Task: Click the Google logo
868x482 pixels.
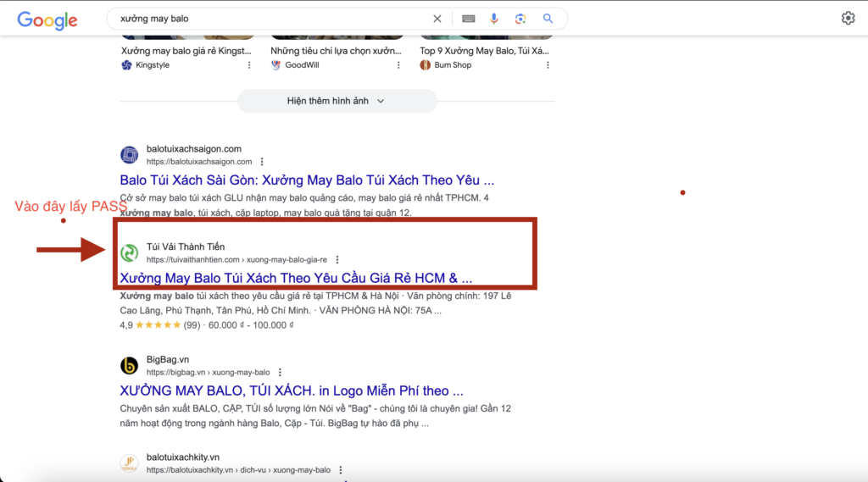Action: [47, 19]
